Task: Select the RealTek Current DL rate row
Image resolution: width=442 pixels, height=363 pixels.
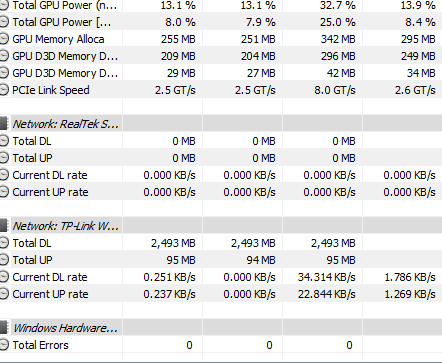Action: coord(221,175)
